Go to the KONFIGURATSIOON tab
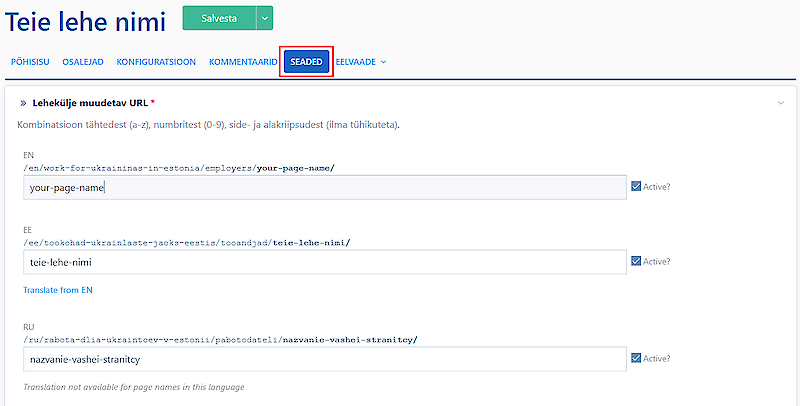The image size is (800, 406). point(156,62)
